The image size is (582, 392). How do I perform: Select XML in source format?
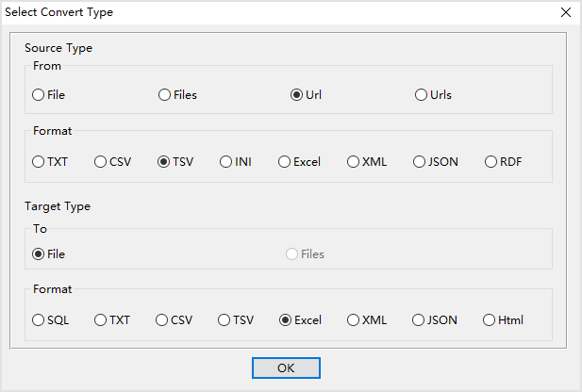point(354,162)
